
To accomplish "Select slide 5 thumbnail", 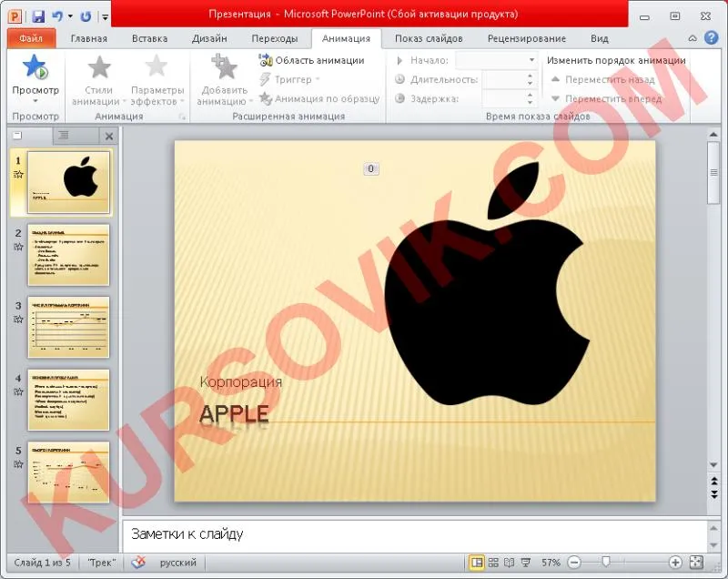I will [x=69, y=472].
